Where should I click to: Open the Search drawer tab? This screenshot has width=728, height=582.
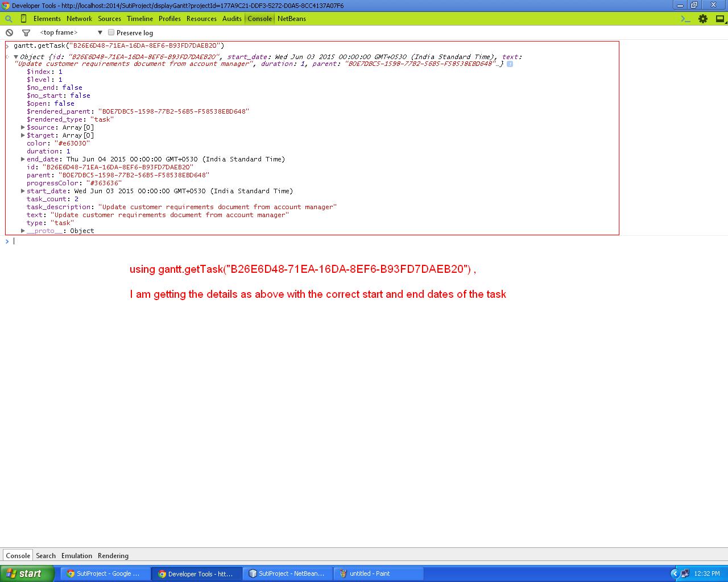point(45,556)
